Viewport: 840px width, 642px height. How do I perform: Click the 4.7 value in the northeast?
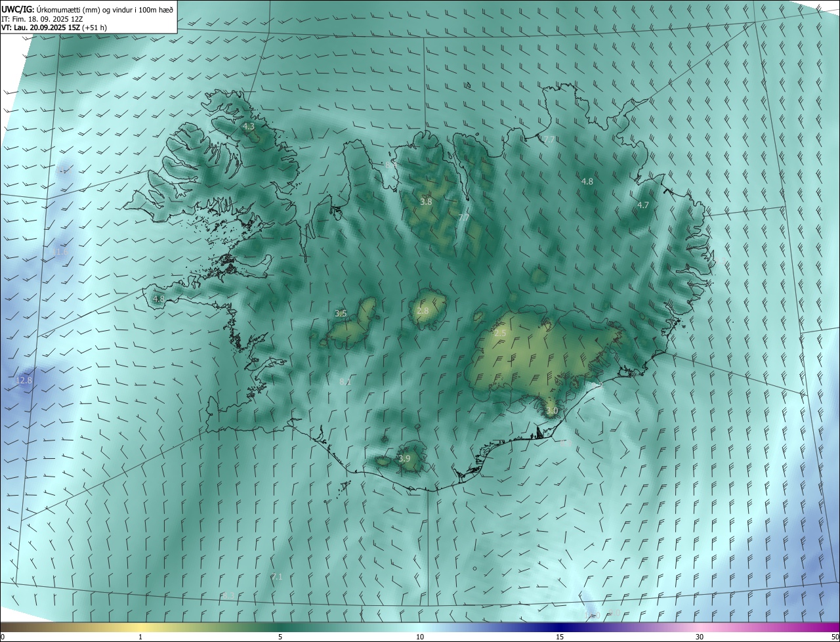tap(643, 205)
